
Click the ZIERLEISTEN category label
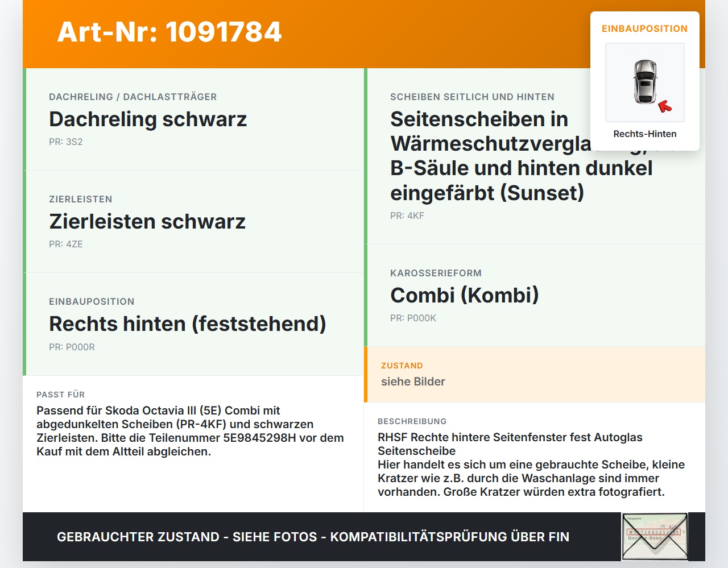coord(81,199)
